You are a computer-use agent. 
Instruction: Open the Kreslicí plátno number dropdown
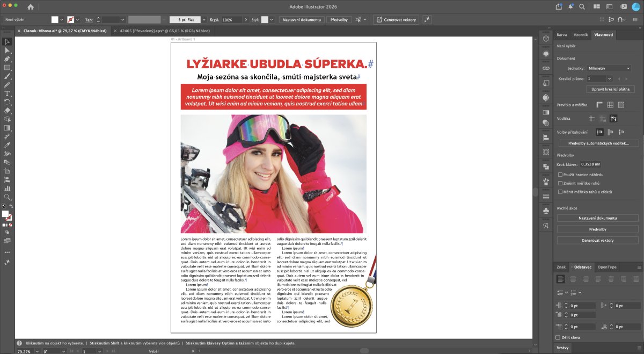tap(609, 78)
